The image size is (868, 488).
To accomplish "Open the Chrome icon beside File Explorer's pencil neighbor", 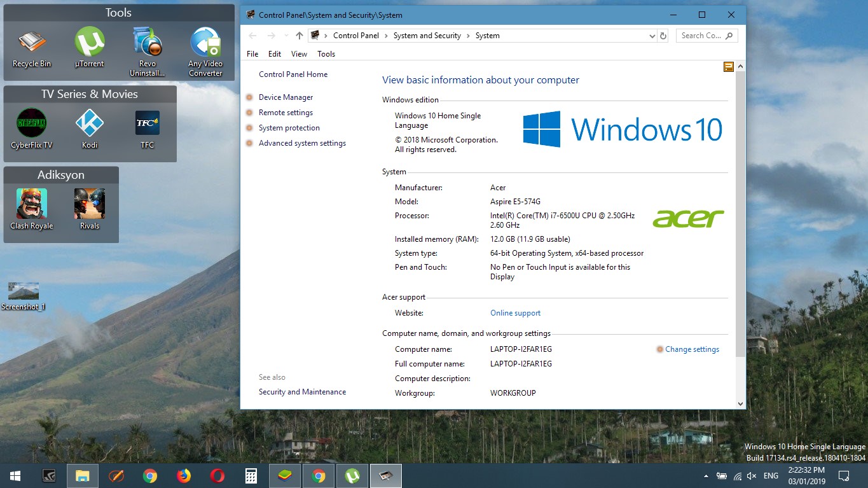I will (150, 475).
